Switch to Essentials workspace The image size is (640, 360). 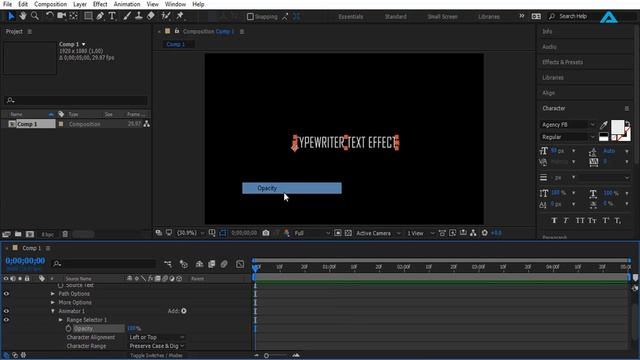(x=351, y=17)
